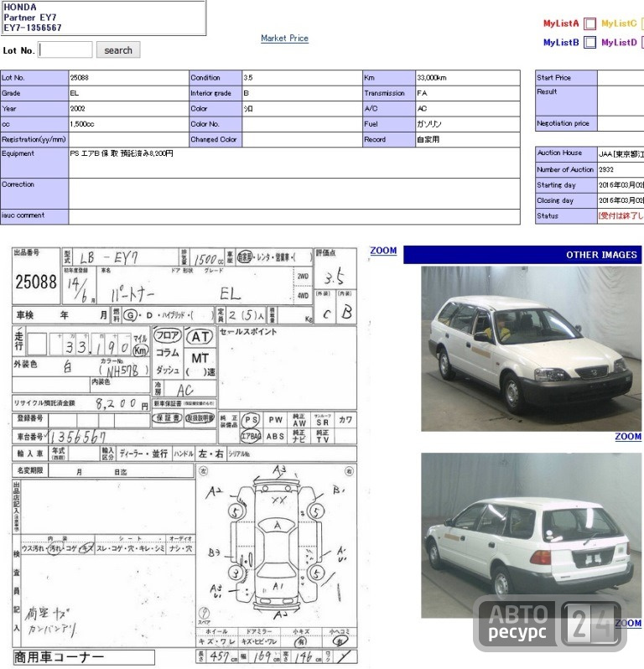Viewport: 644px width, 669px height.
Task: Click the MyListC label
Action: (x=619, y=23)
